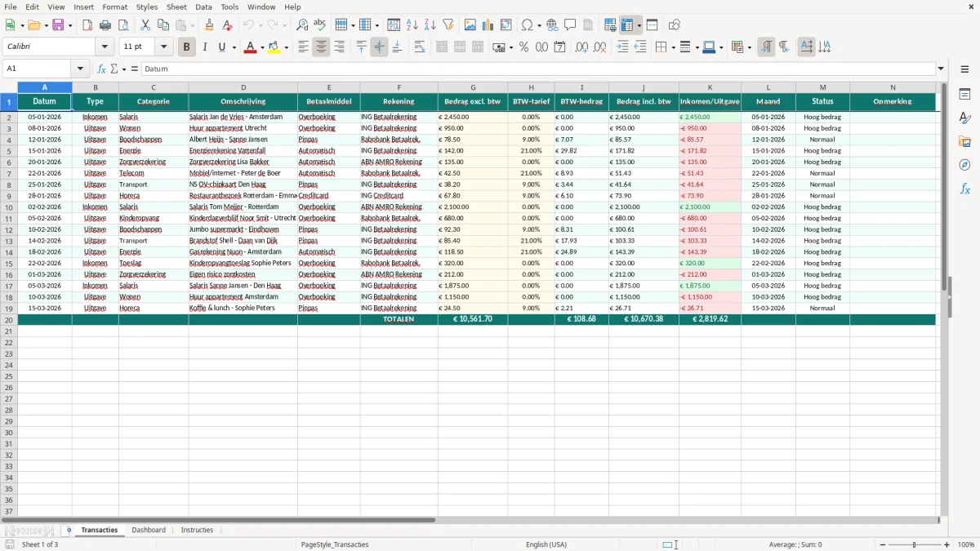Click English (USA) language in status bar
980x551 pixels.
click(x=546, y=544)
